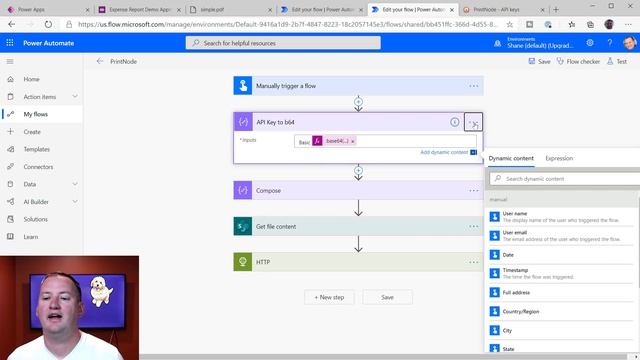Click the Inputs field of API Key step

point(385,141)
